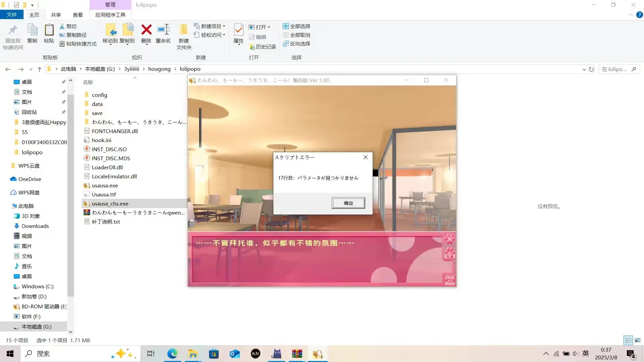
Task: Select the config folder
Action: click(x=99, y=95)
